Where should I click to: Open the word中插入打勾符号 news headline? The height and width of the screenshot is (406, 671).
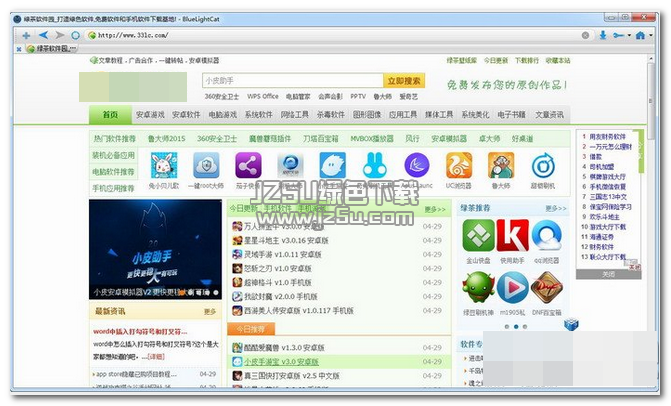coord(140,331)
